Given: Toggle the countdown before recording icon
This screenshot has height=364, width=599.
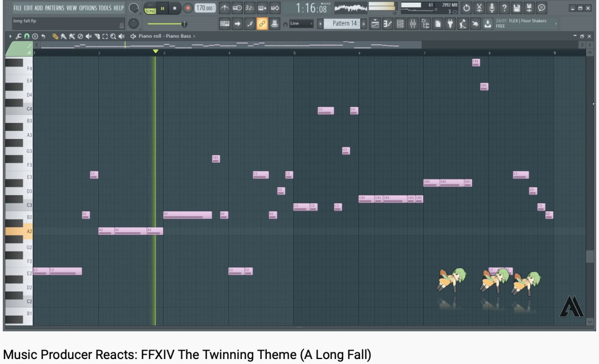Looking at the screenshot, I should coord(250,8).
